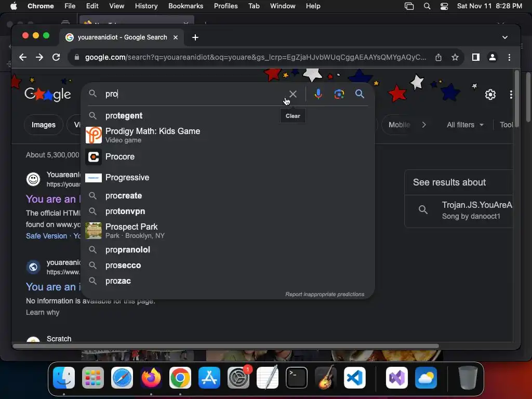
Task: Click the Learn why link
Action: tap(43, 312)
